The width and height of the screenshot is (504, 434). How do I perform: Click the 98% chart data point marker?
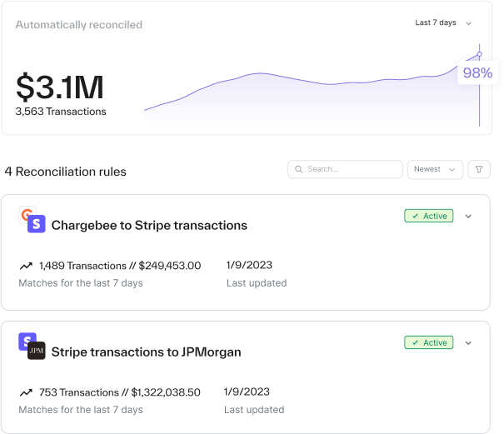(479, 54)
